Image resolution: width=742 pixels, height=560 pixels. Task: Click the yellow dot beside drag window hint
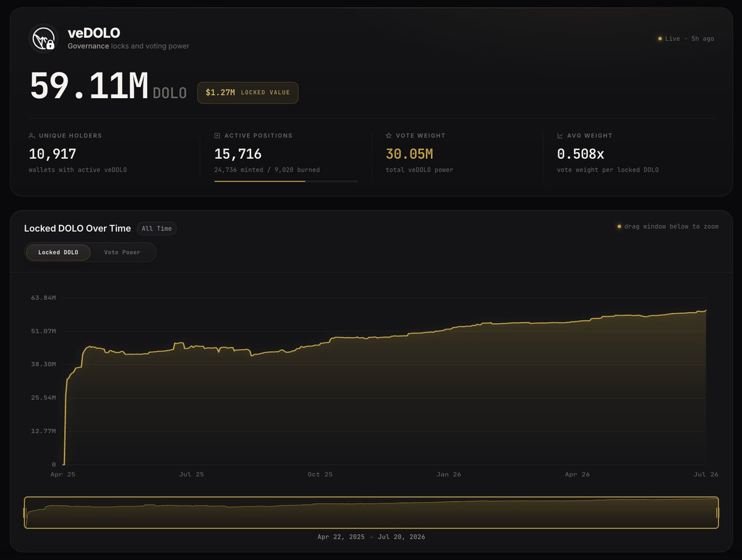pyautogui.click(x=619, y=227)
